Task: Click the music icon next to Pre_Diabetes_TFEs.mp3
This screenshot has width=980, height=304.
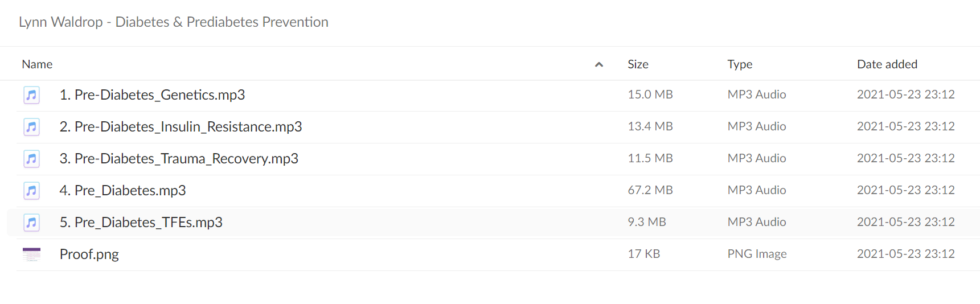Action: [x=31, y=222]
